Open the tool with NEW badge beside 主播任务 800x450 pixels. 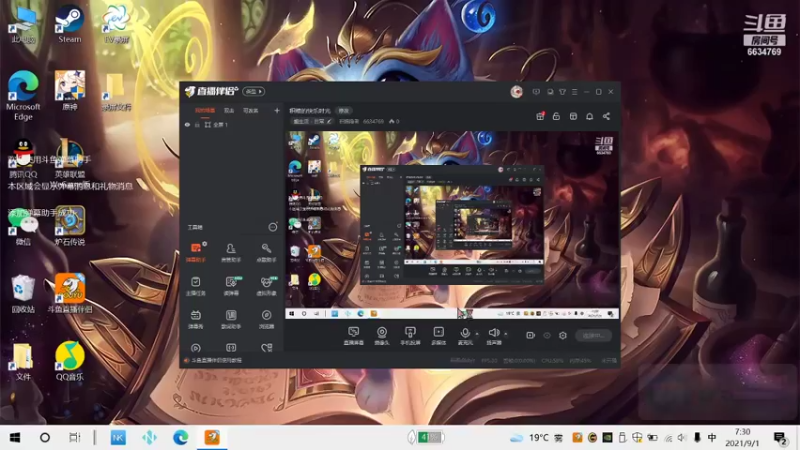click(x=231, y=286)
